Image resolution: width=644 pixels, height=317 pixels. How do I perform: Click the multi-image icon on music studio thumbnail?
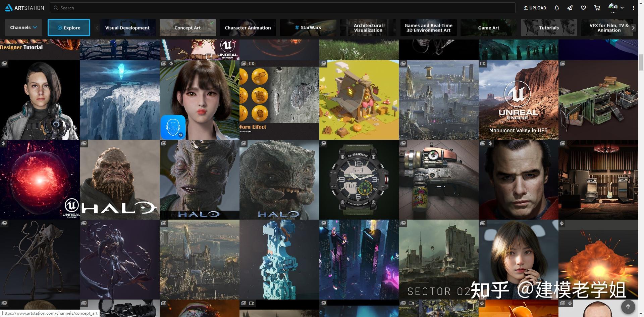pyautogui.click(x=562, y=143)
